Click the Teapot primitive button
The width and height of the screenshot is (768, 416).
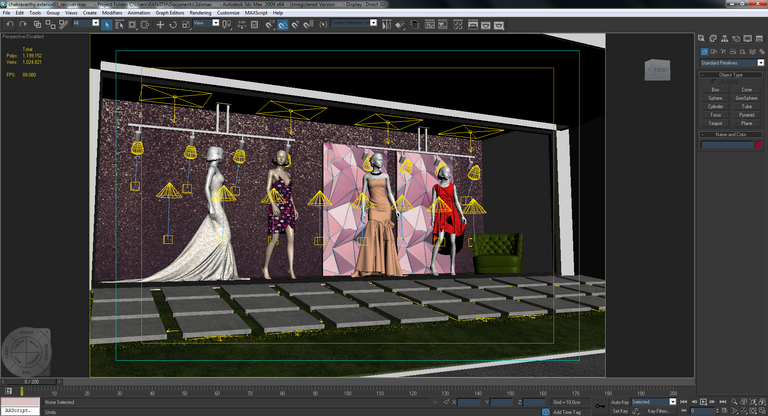pyautogui.click(x=715, y=123)
